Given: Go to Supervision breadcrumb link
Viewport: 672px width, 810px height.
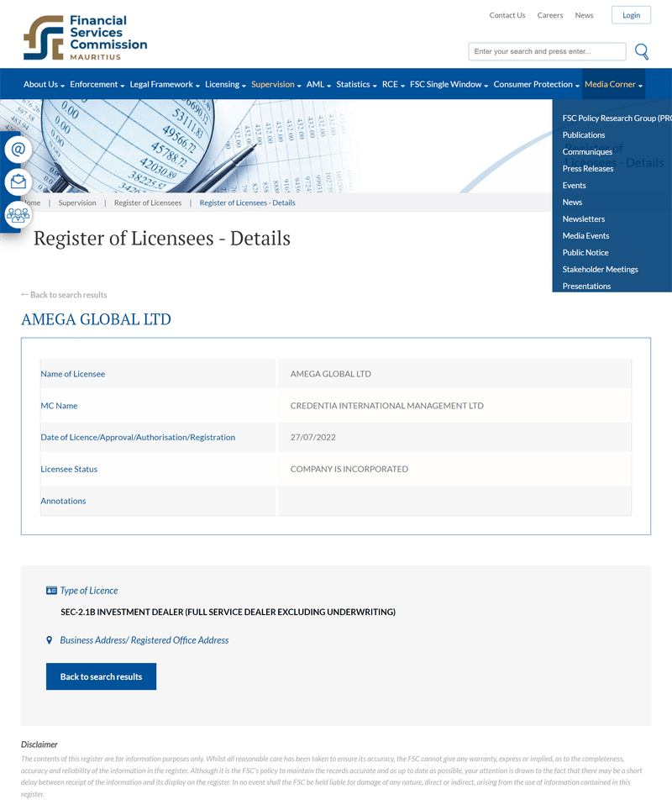Looking at the screenshot, I should tap(77, 203).
